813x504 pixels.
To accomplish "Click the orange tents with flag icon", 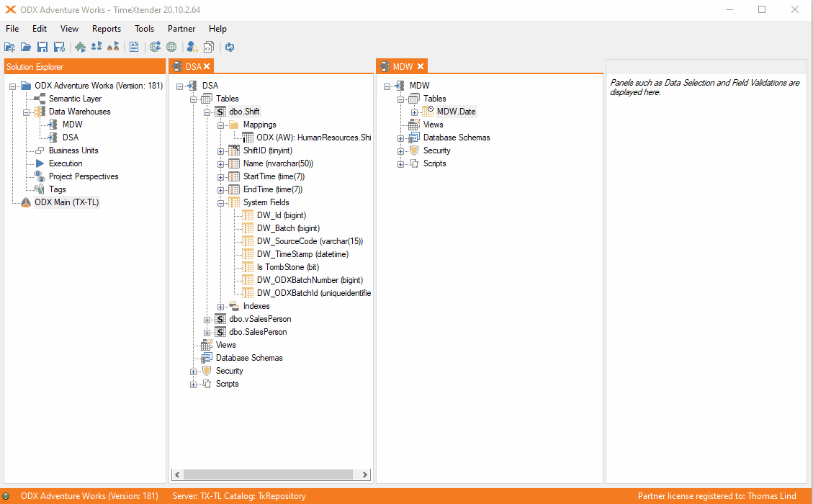I will pyautogui.click(x=113, y=48).
